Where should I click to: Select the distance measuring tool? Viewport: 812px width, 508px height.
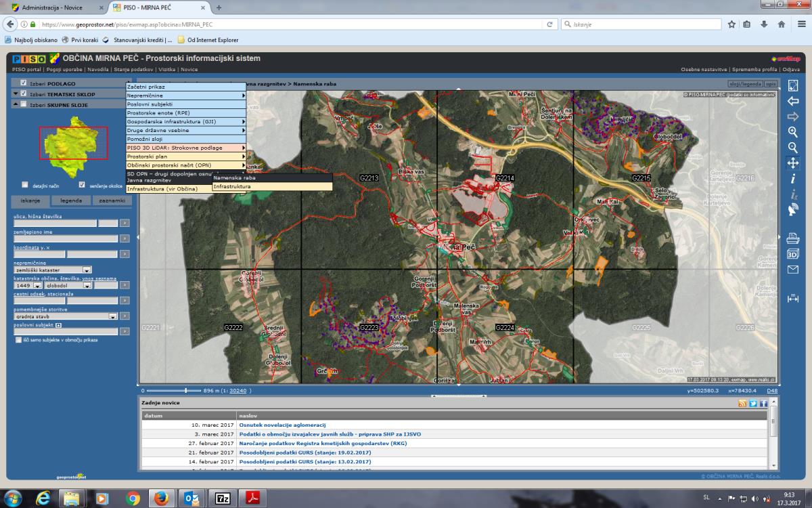793,298
